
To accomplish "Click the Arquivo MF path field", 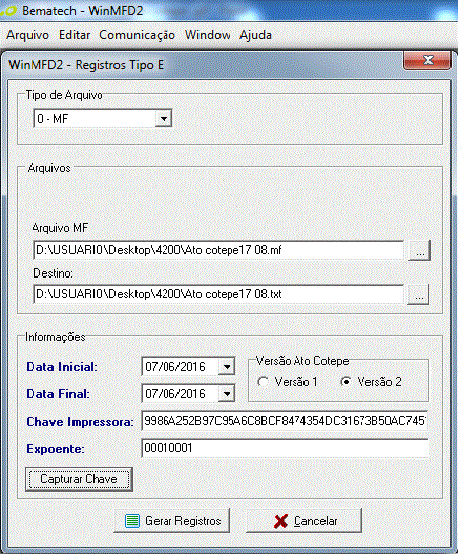I will (x=218, y=251).
